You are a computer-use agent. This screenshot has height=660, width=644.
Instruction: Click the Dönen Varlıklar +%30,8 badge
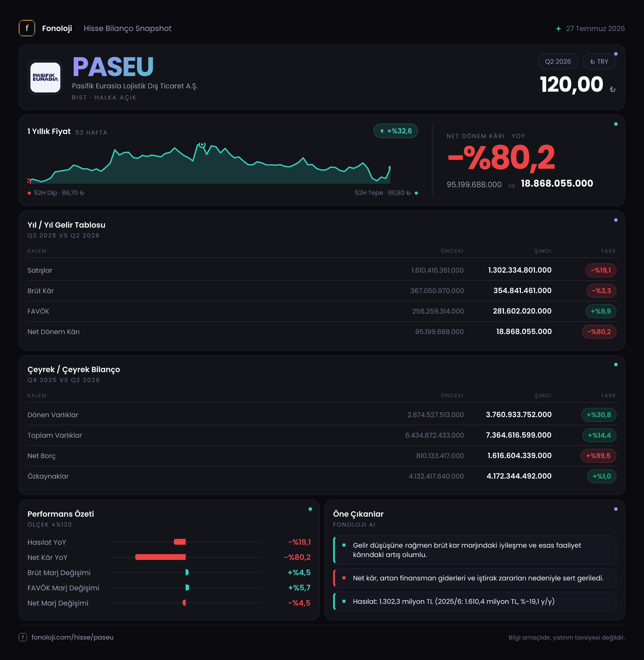(599, 415)
